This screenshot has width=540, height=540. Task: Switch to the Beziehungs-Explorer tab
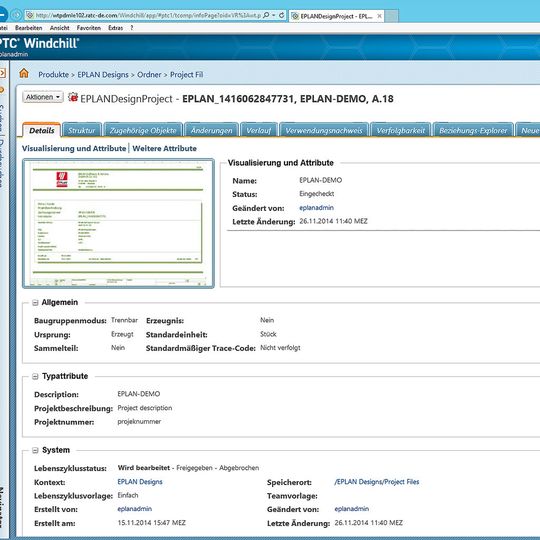473,130
